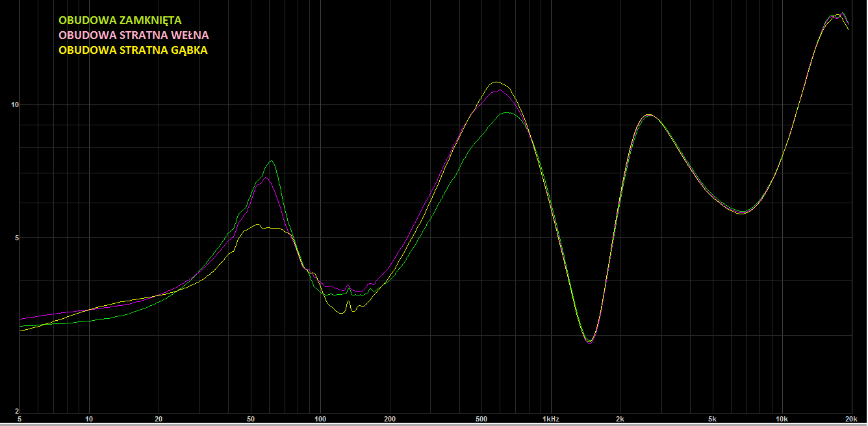This screenshot has height=426, width=868.
Task: Click the x-axis label 20k
Action: [852, 420]
